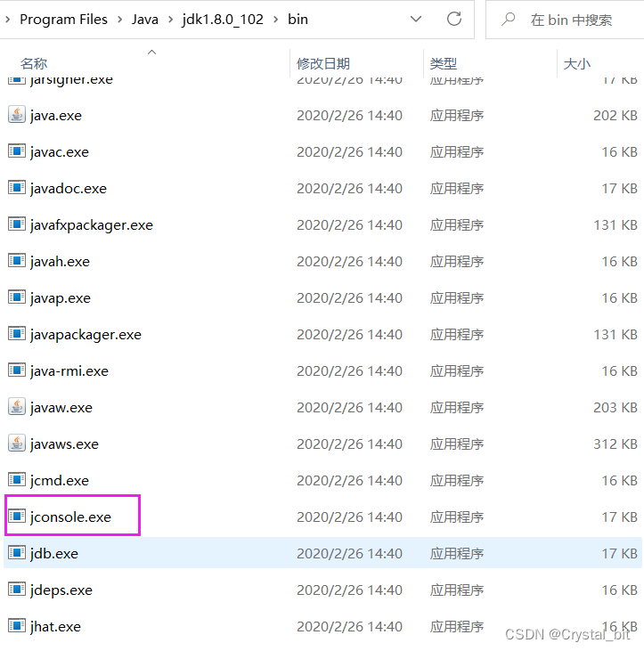Sort by 大小 column header

point(576,63)
